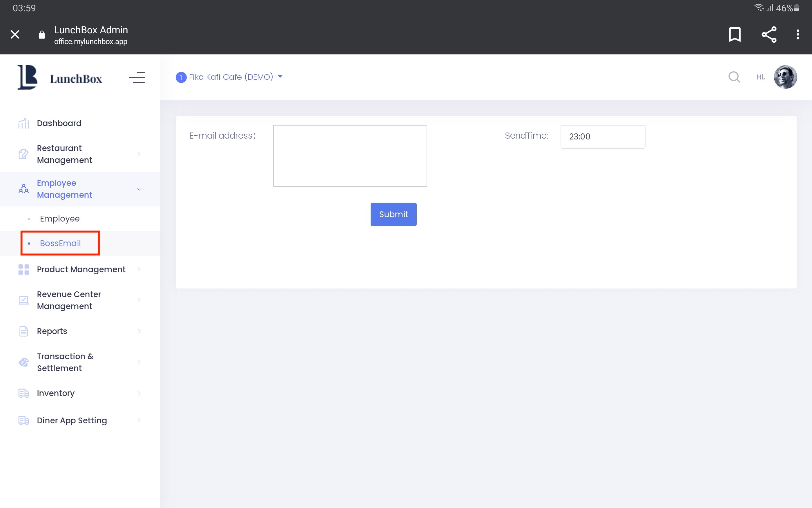Viewport: 812px width, 508px height.
Task: Click the Product Management grid icon
Action: click(23, 269)
